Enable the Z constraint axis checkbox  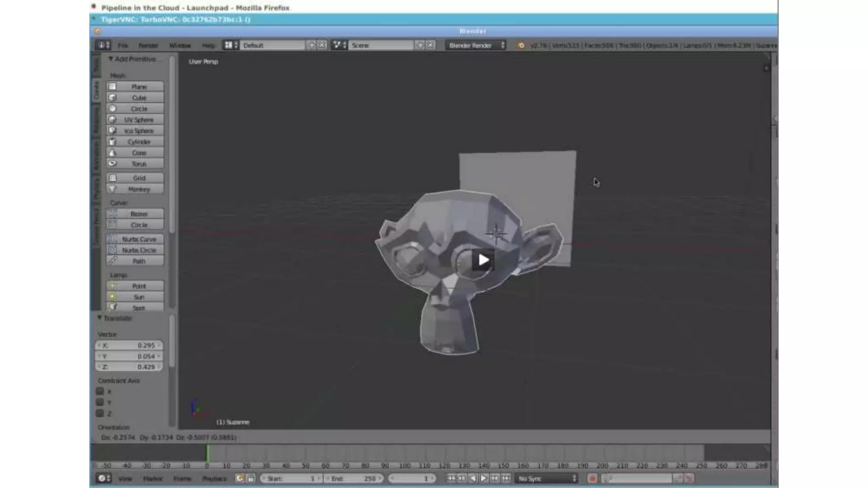coord(100,413)
